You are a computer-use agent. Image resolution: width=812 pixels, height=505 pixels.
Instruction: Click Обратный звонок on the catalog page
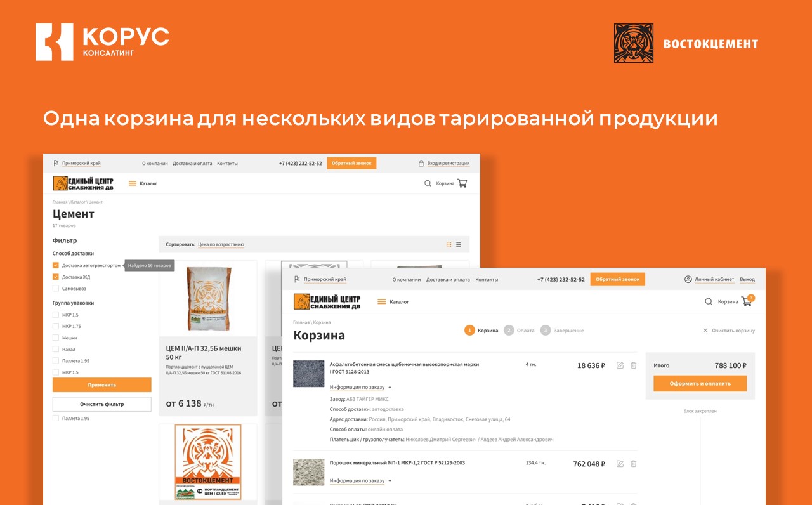[351, 163]
